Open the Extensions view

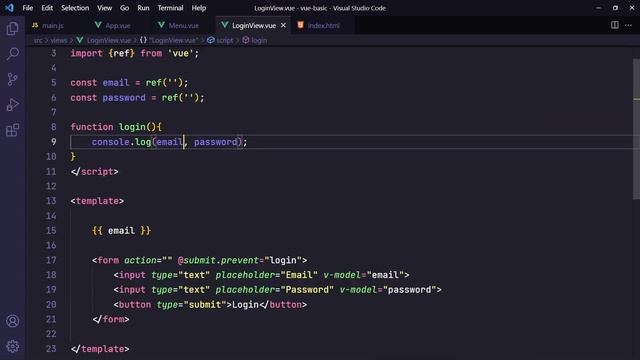13,130
